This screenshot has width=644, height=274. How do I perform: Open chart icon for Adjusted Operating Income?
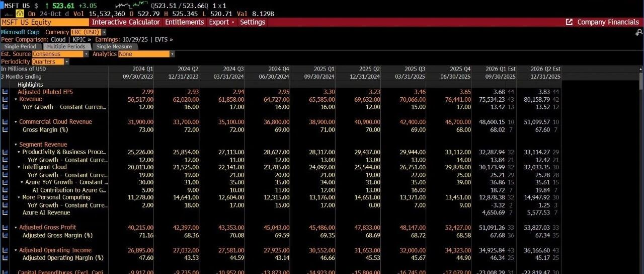pyautogui.click(x=5, y=250)
